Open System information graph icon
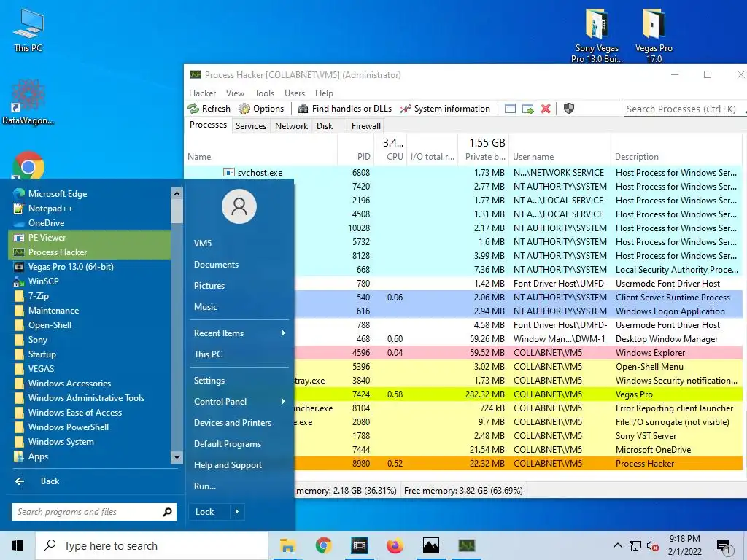The width and height of the screenshot is (747, 560). (406, 109)
